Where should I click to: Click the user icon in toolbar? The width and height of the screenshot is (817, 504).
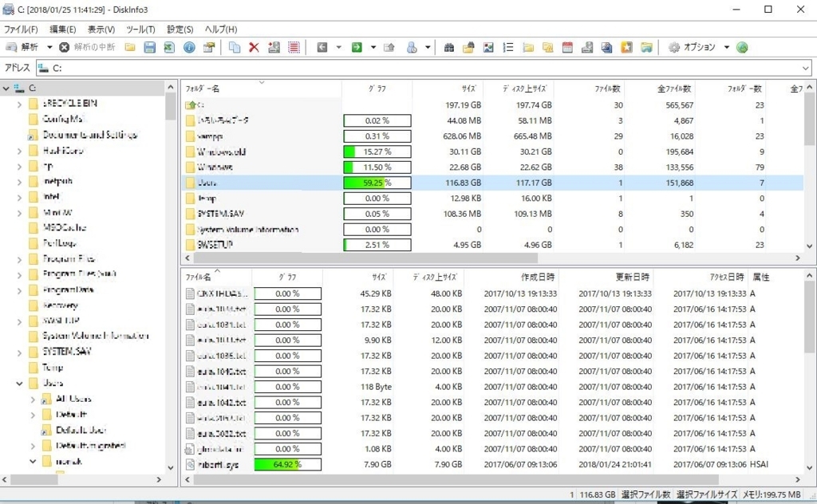pos(412,47)
